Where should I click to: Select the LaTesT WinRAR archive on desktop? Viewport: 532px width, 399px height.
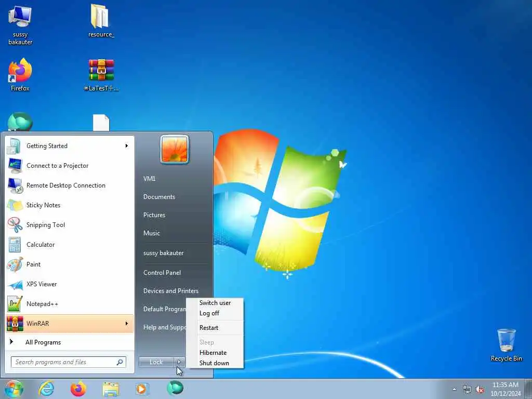[x=101, y=75]
